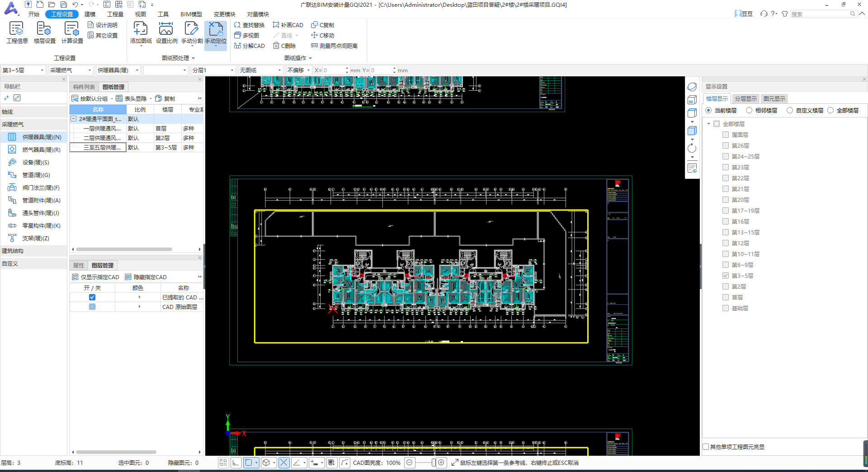Click 分解CAD explode tool
Viewport: 868px width, 472px height.
(x=249, y=46)
